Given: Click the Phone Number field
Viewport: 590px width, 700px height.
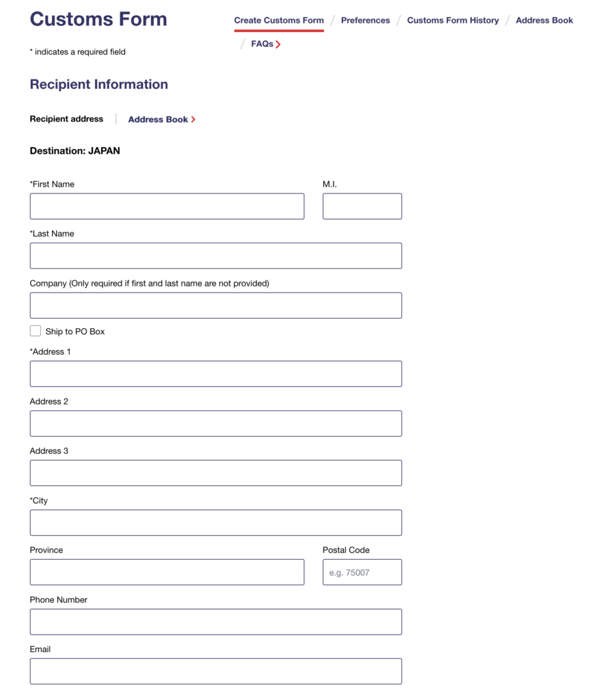Looking at the screenshot, I should (x=215, y=621).
